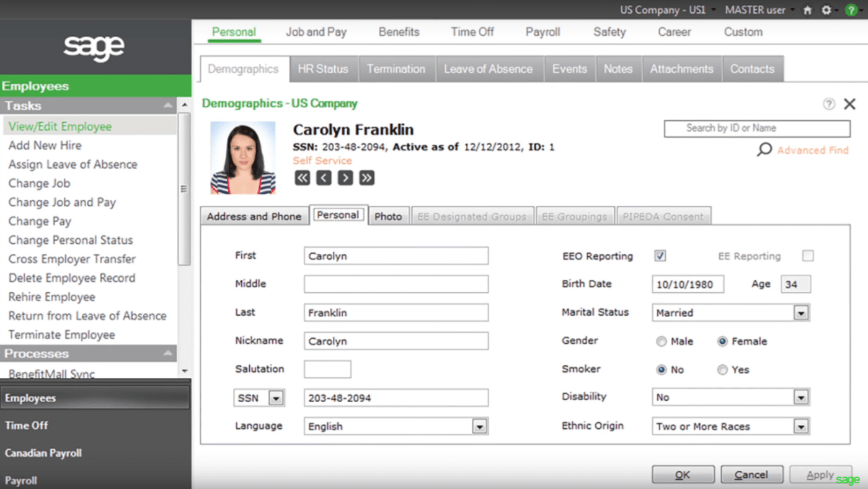
Task: Close the Demographics page
Action: click(849, 104)
